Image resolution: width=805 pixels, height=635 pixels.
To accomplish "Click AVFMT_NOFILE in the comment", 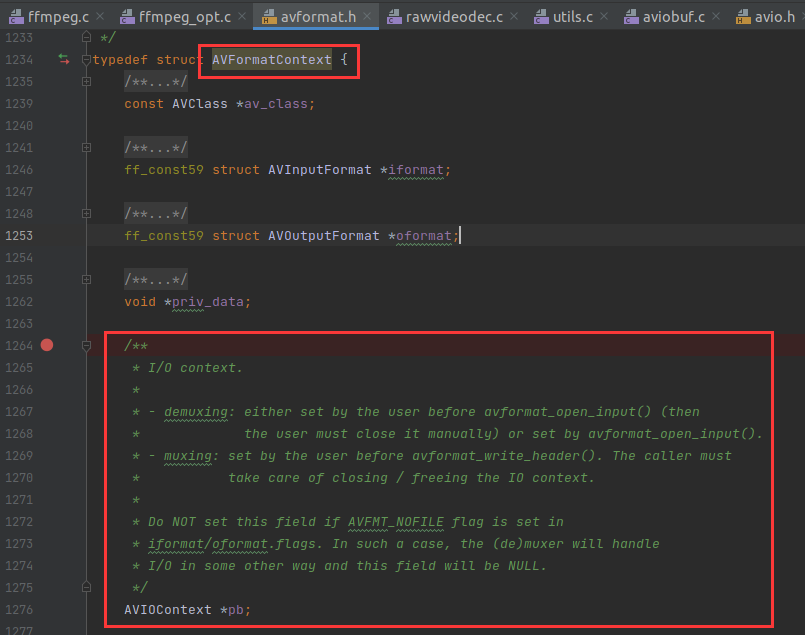I will (x=395, y=522).
